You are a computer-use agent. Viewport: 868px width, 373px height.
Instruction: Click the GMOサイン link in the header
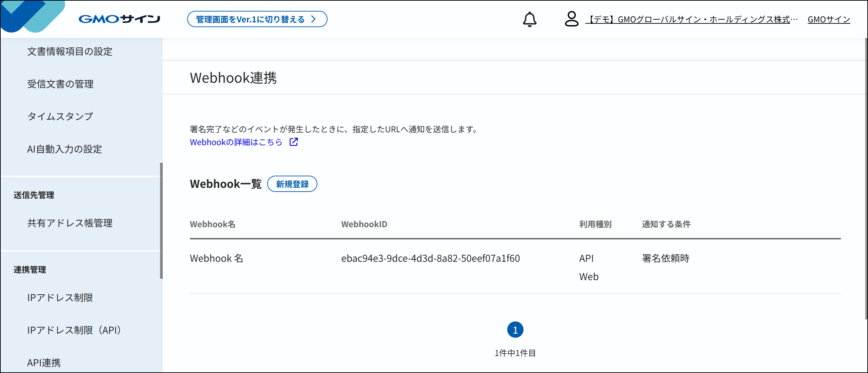tap(829, 19)
